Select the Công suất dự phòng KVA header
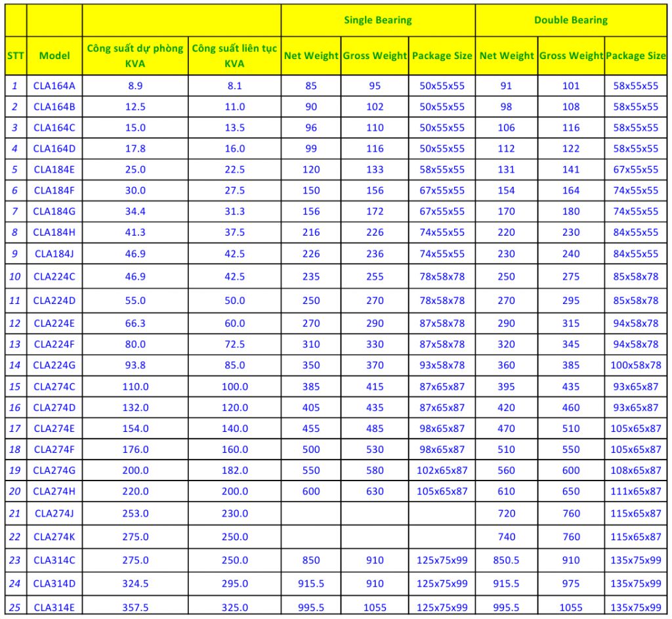672x619 pixels. (x=135, y=56)
